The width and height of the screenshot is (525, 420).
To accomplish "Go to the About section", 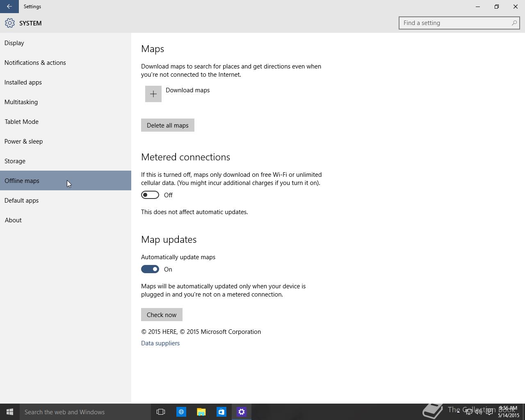I will coord(66,220).
